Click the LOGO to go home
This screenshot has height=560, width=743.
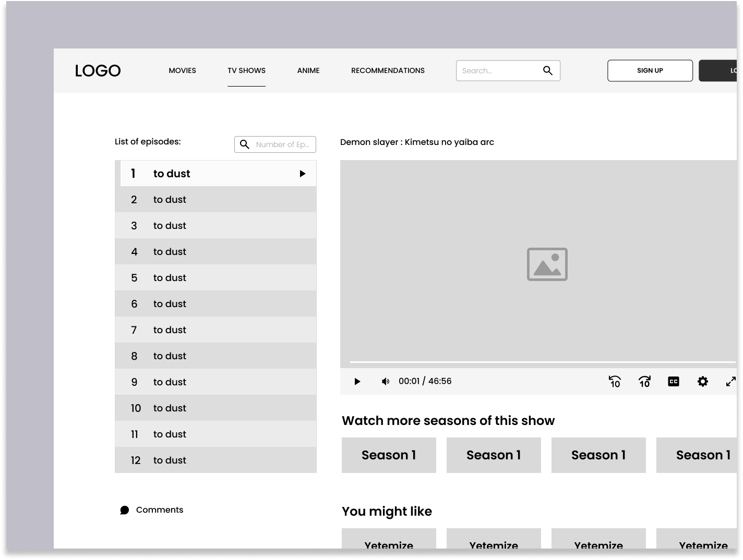[98, 70]
